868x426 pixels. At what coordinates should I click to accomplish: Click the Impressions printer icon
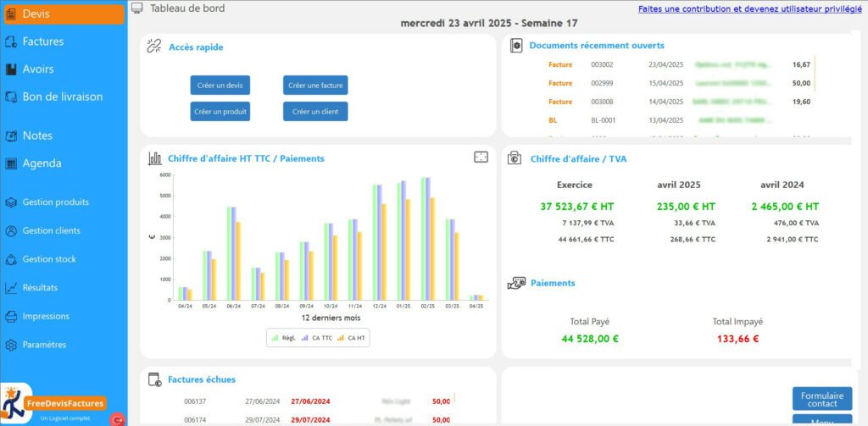point(11,317)
